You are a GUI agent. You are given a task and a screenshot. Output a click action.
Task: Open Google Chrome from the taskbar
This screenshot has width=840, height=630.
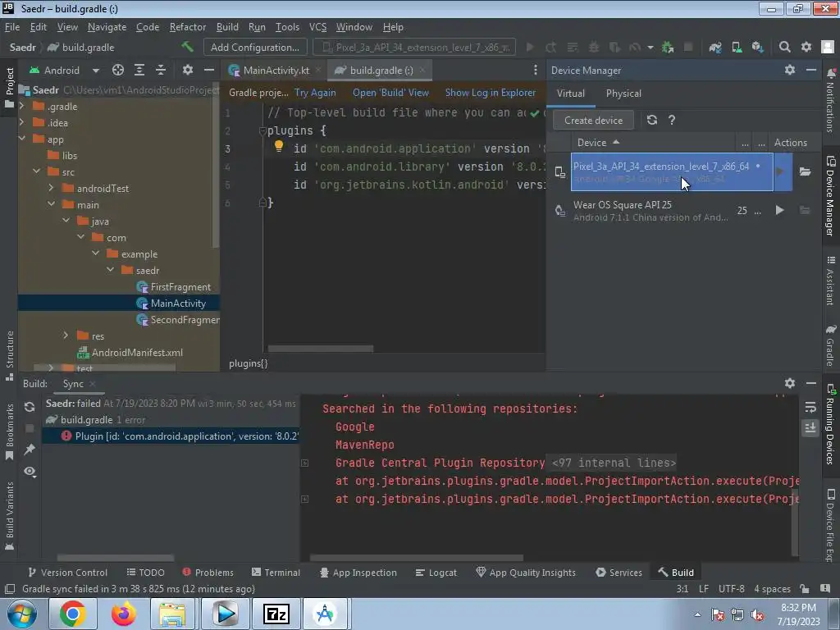tap(73, 614)
